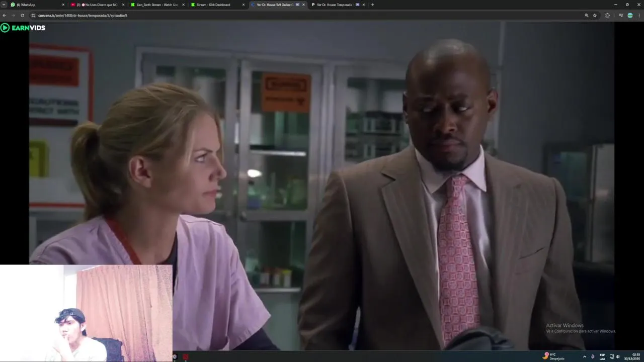Image resolution: width=644 pixels, height=362 pixels.
Task: Click the webcam overlay thumbnail
Action: coord(86,313)
